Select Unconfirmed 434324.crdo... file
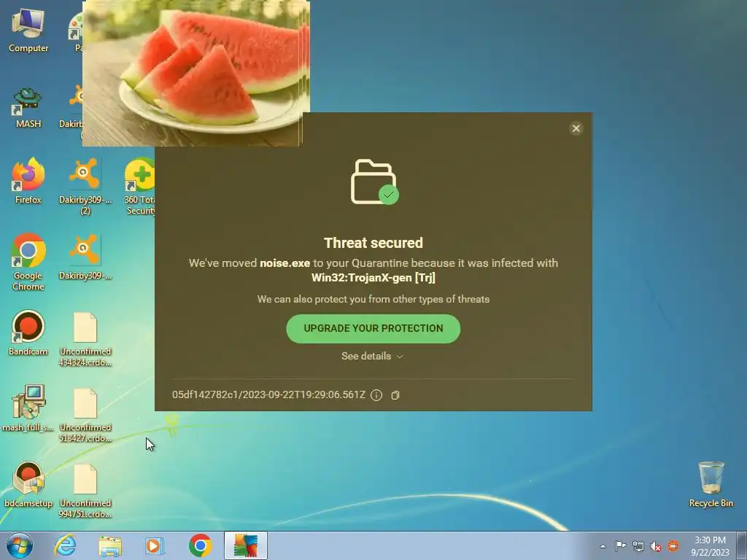The height and width of the screenshot is (560, 747). click(85, 339)
